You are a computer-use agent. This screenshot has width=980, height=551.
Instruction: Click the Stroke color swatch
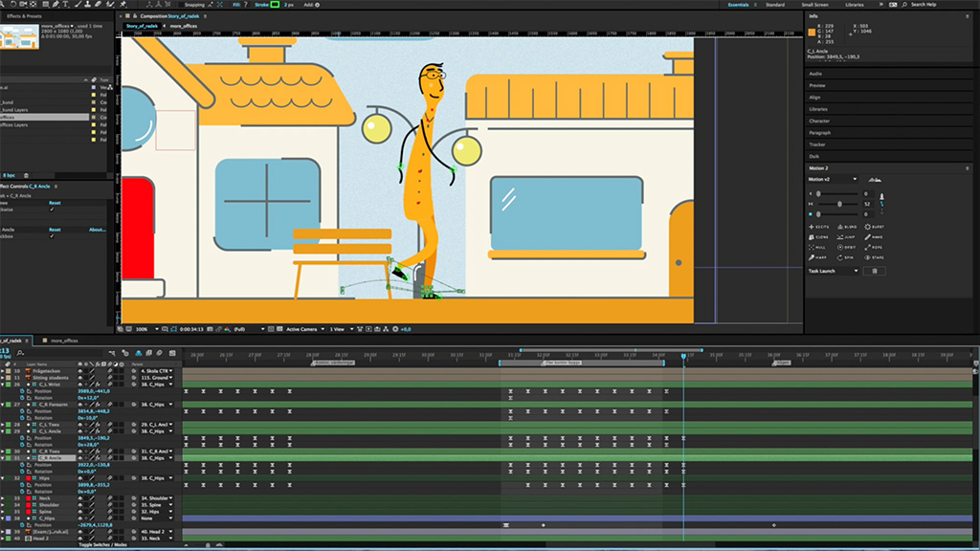coord(275,5)
